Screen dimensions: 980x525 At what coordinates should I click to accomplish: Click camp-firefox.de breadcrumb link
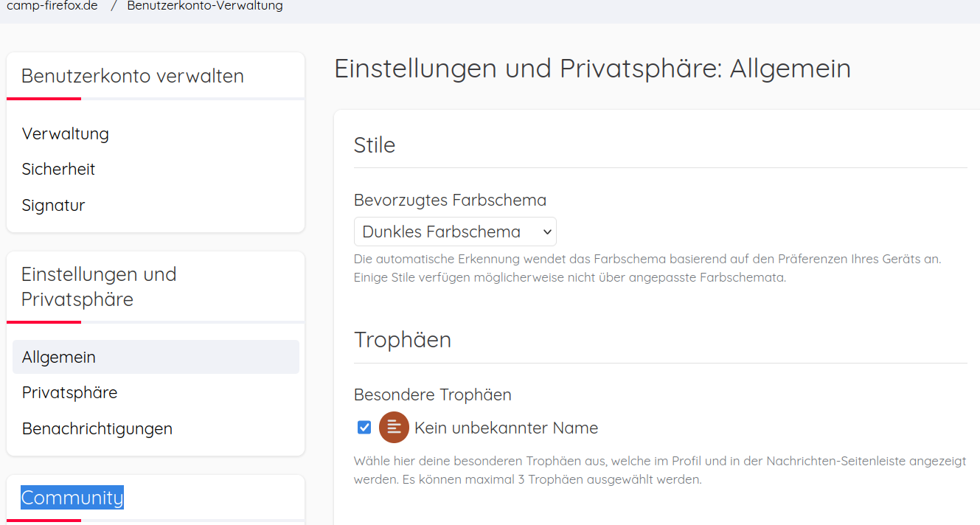(52, 6)
